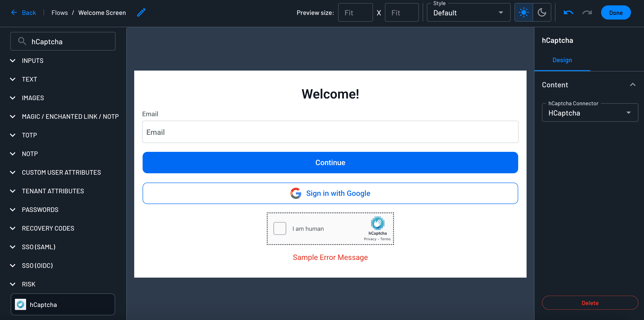This screenshot has height=320, width=644.
Task: Select the hCaptcha component icon in sidebar
Action: pyautogui.click(x=21, y=304)
